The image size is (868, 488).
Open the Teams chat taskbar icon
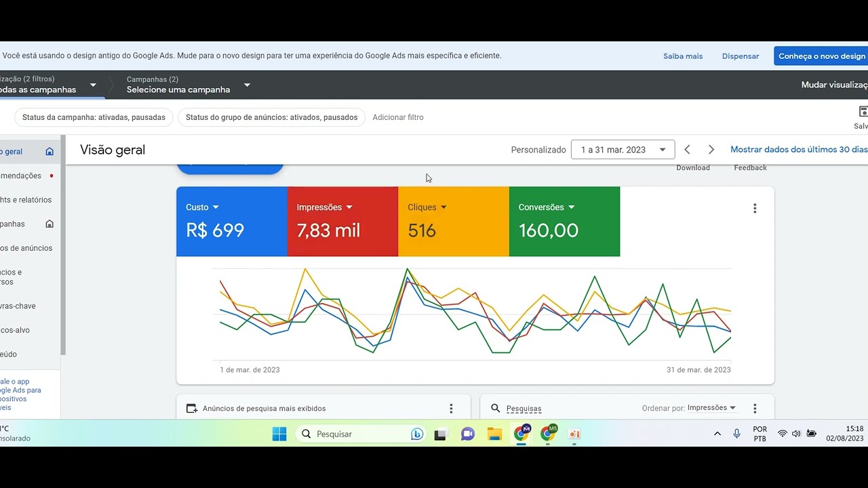(468, 434)
